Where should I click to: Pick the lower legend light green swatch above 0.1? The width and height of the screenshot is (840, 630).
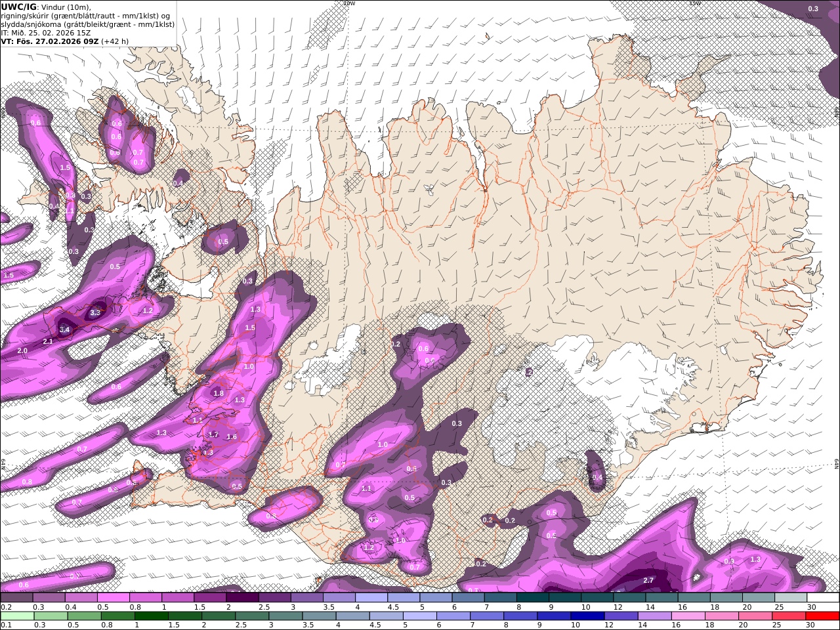[16, 616]
